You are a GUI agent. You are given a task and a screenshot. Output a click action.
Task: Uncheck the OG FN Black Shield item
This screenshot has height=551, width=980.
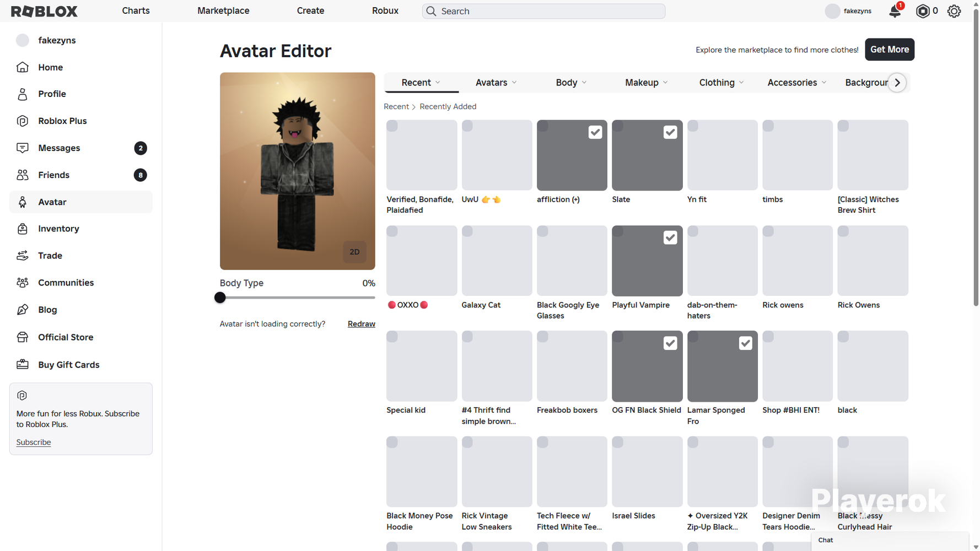click(x=670, y=343)
